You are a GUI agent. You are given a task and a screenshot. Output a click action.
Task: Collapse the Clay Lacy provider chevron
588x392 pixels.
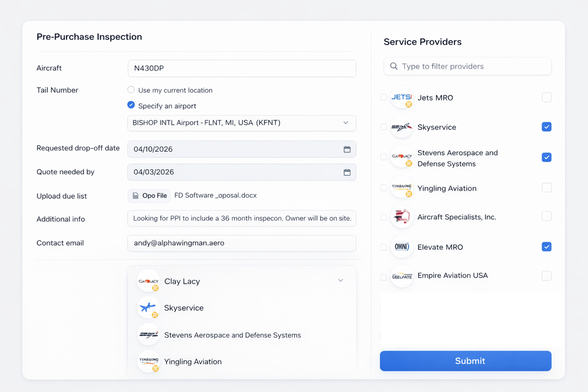[341, 280]
